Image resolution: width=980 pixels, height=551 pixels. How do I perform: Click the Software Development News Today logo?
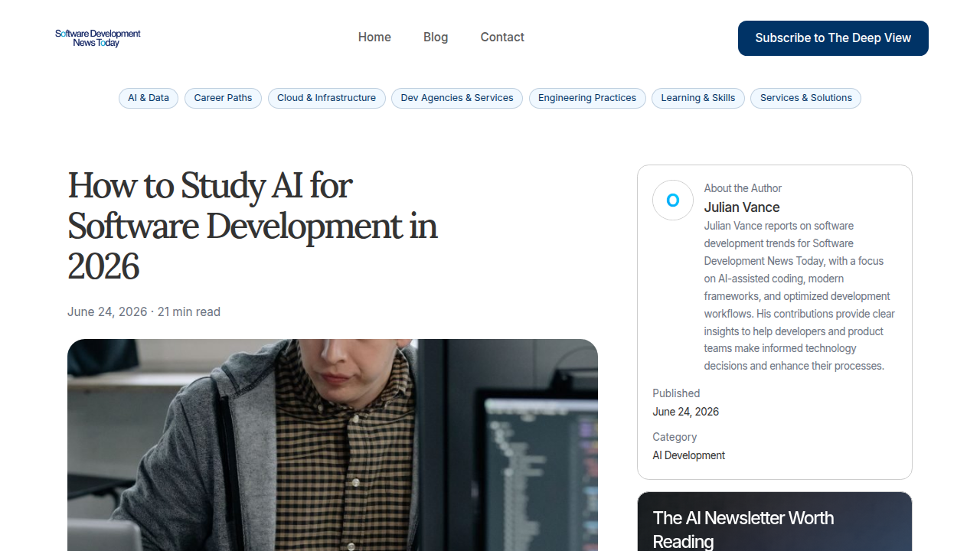tap(98, 37)
